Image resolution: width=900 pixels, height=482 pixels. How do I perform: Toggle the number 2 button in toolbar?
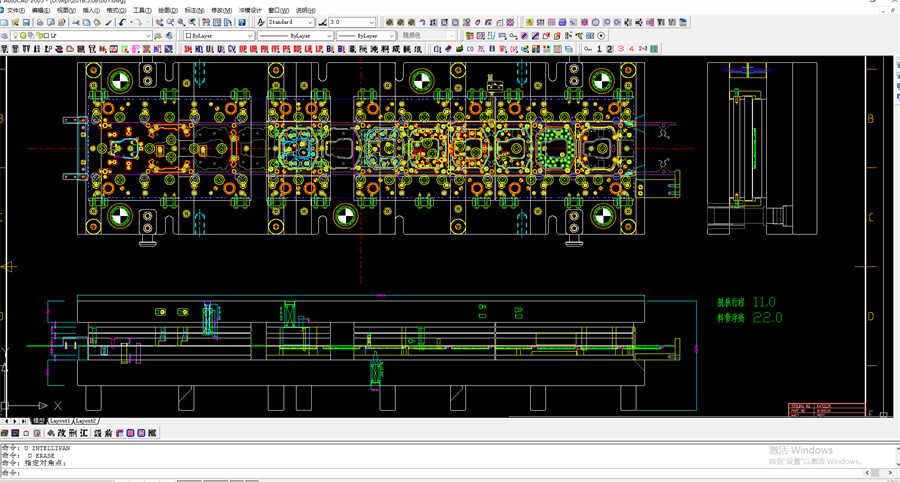click(x=609, y=48)
